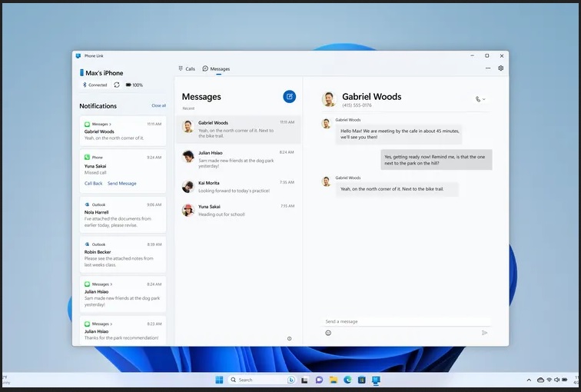Open Yuna Sakai conversation in the list

pyautogui.click(x=238, y=210)
